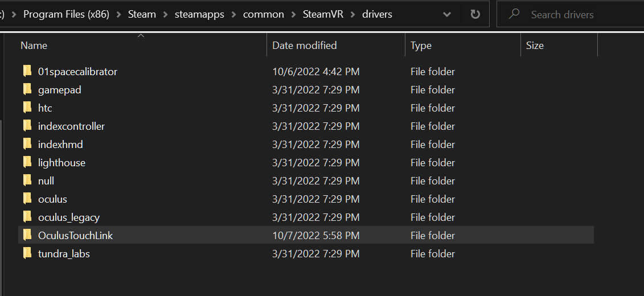This screenshot has width=644, height=296.
Task: Click the htc folder icon
Action: click(x=27, y=108)
